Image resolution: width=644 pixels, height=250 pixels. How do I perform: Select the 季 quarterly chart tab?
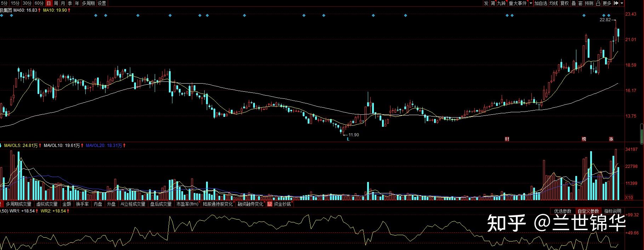click(70, 3)
